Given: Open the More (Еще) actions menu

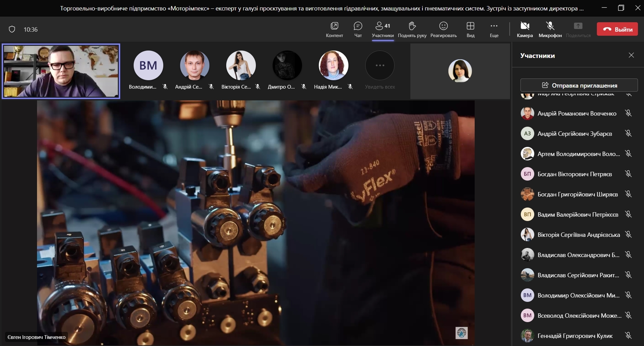Looking at the screenshot, I should 494,30.
